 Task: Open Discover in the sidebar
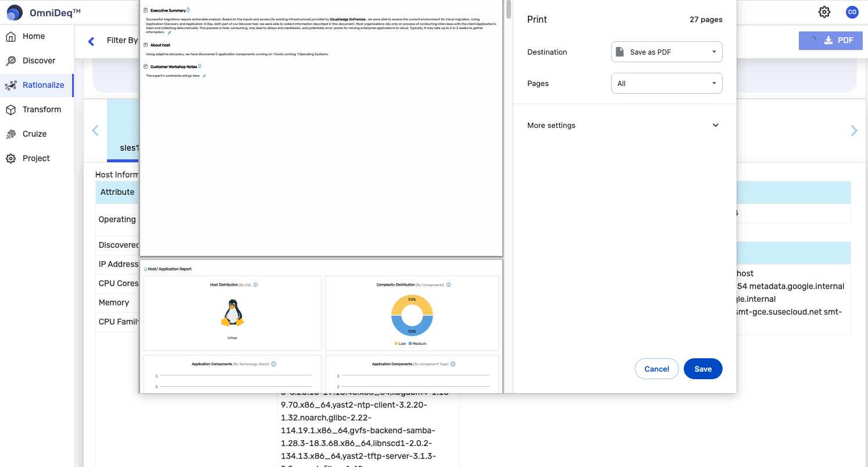point(39,60)
